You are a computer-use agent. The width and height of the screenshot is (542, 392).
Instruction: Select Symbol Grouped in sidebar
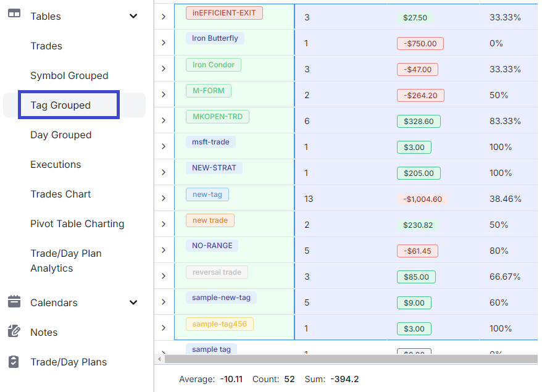pyautogui.click(x=69, y=75)
